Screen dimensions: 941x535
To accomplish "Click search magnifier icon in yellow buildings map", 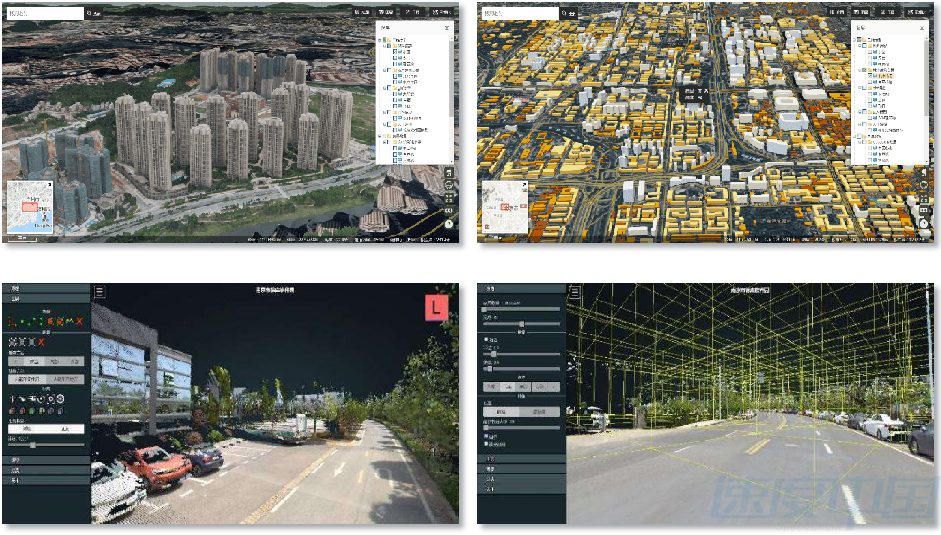I will (x=563, y=14).
